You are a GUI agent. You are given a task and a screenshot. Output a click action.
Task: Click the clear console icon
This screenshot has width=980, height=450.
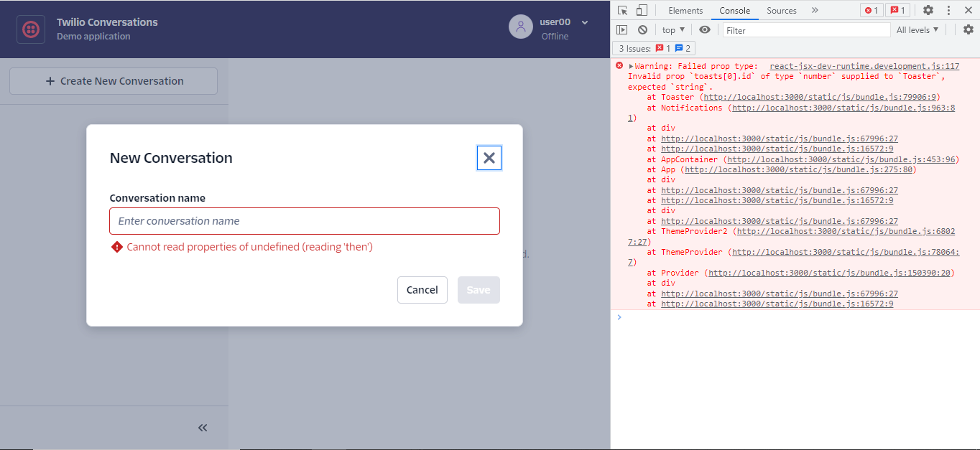click(x=642, y=29)
